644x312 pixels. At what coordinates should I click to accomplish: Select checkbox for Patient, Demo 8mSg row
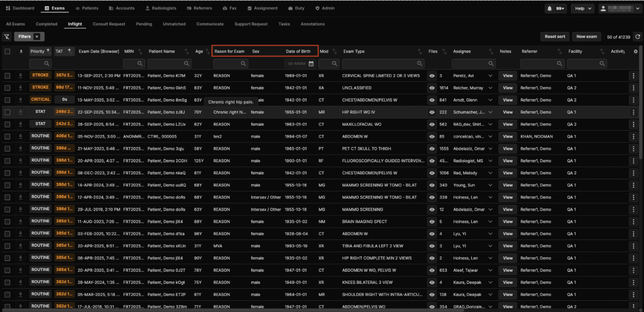(x=8, y=100)
